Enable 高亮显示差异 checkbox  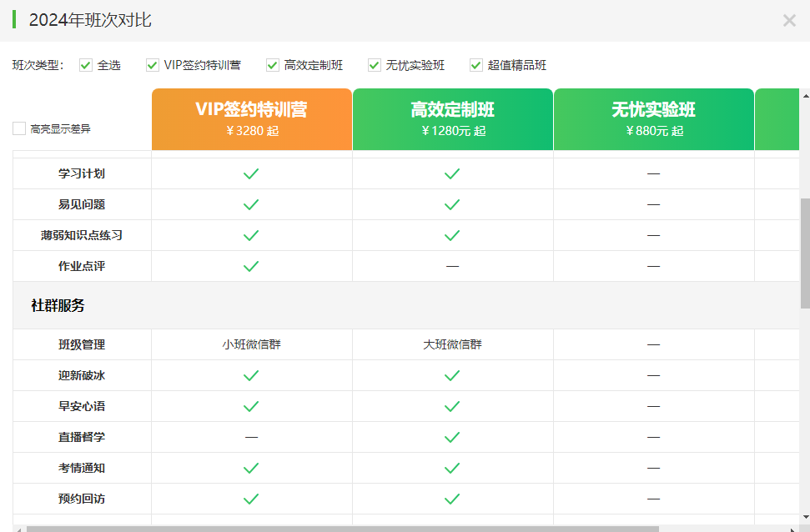[19, 128]
